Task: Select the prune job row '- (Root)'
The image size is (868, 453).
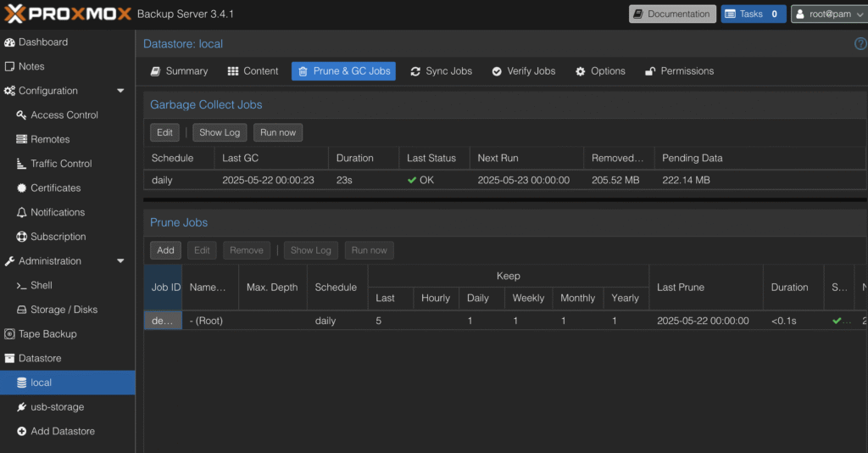Action: (x=505, y=321)
